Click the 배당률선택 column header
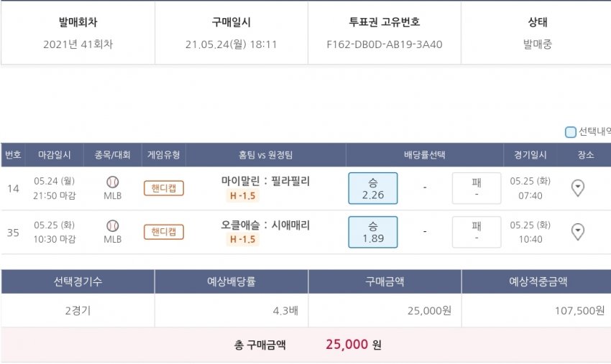The height and width of the screenshot is (364, 611). pos(425,154)
